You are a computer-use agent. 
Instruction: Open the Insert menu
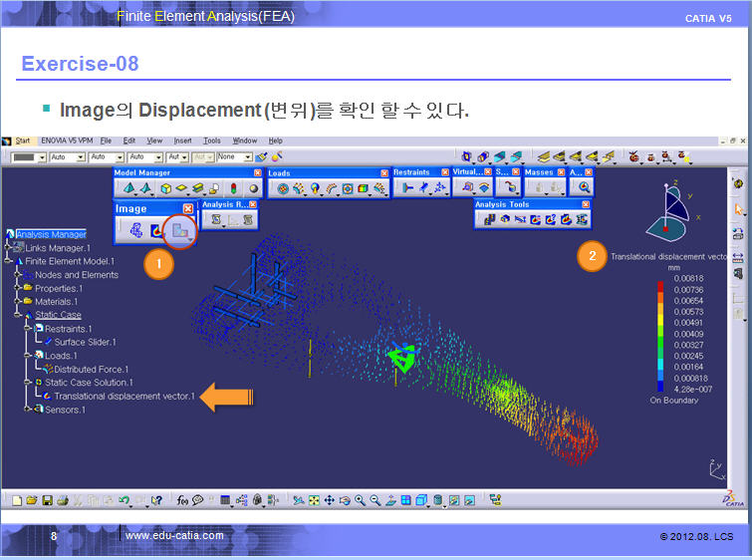[x=183, y=140]
